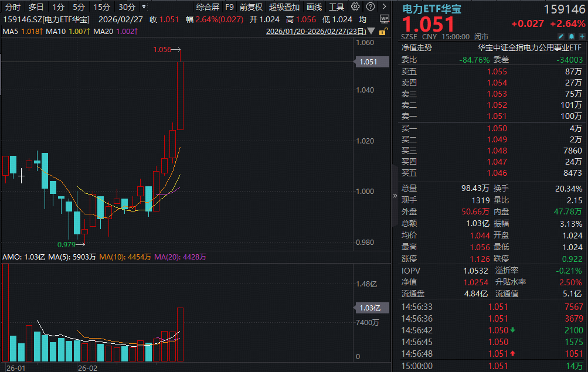
Task: Open the 工具 tools dropdown
Action: 337,7
